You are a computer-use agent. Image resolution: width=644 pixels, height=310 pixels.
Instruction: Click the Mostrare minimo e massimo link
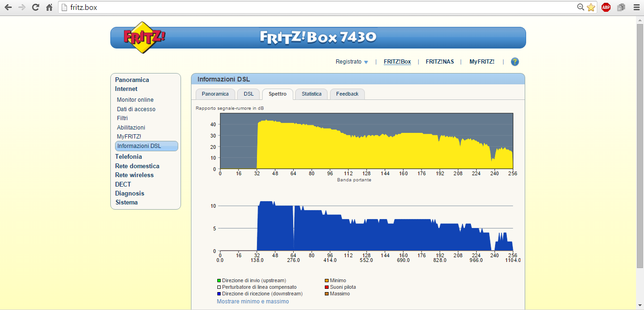pos(253,302)
